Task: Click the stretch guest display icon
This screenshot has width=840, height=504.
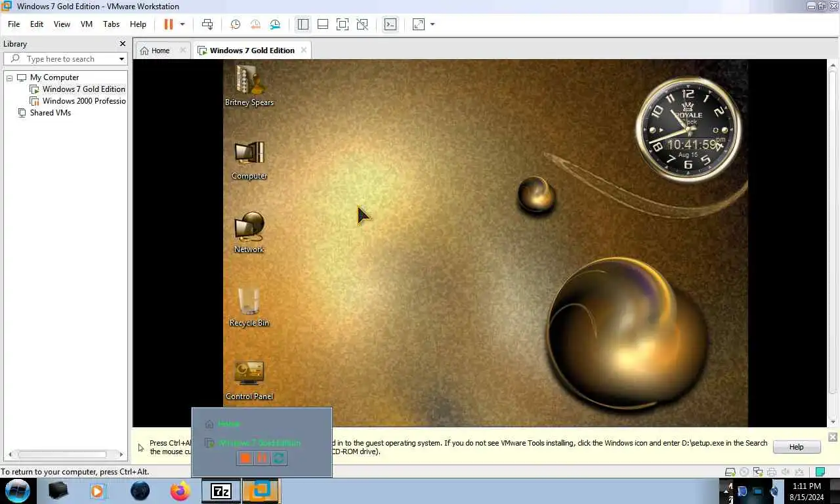Action: [x=419, y=24]
